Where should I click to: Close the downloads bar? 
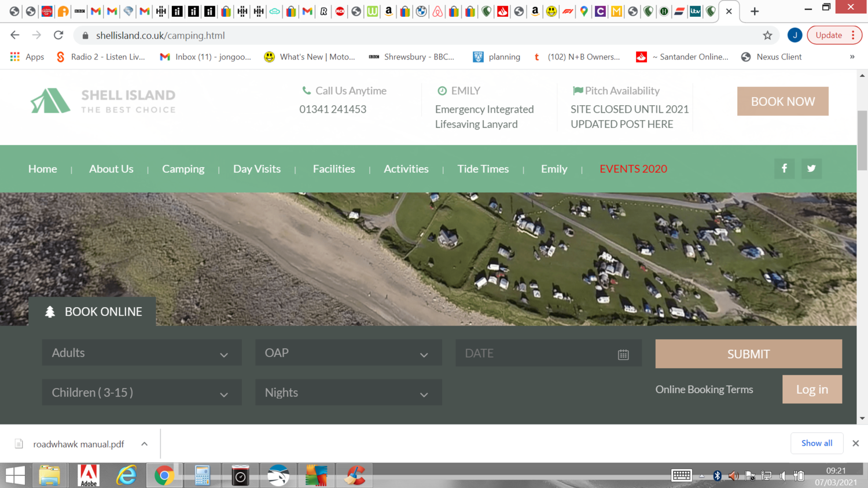(x=855, y=443)
